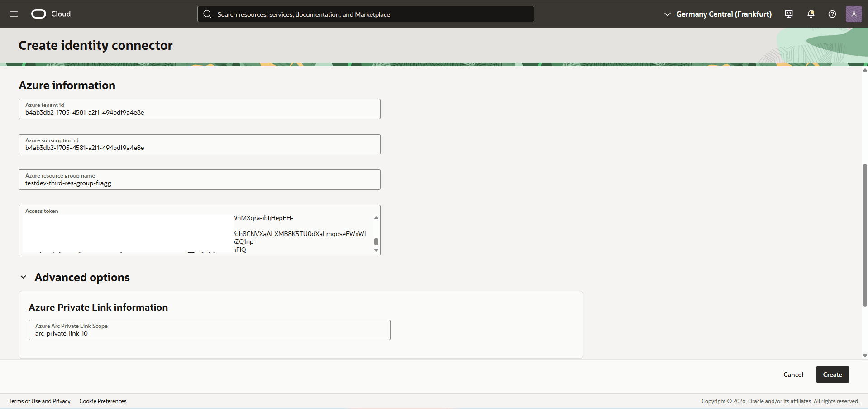The height and width of the screenshot is (409, 868).
Task: Click the Azure subscription id field
Action: click(x=200, y=144)
